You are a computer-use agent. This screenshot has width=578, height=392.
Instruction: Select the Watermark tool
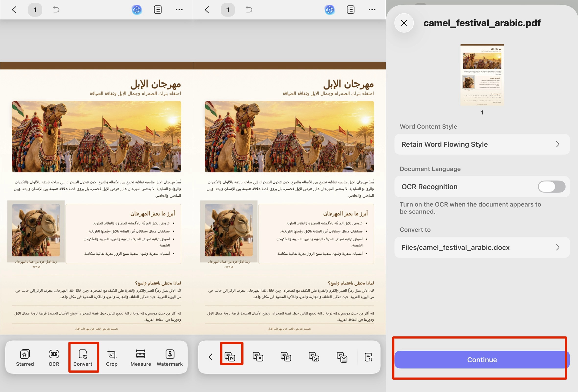pyautogui.click(x=170, y=358)
